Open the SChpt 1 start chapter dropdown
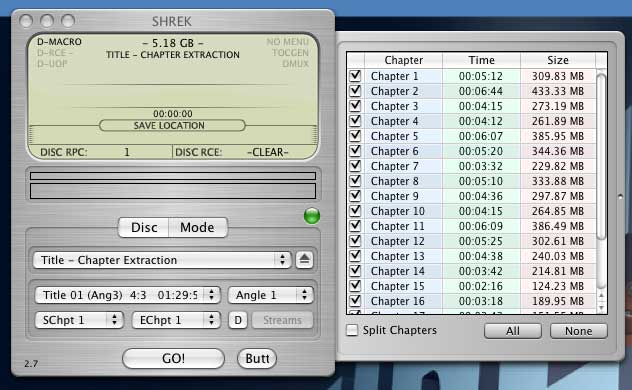Viewport: 632px width, 390px height. click(x=79, y=320)
